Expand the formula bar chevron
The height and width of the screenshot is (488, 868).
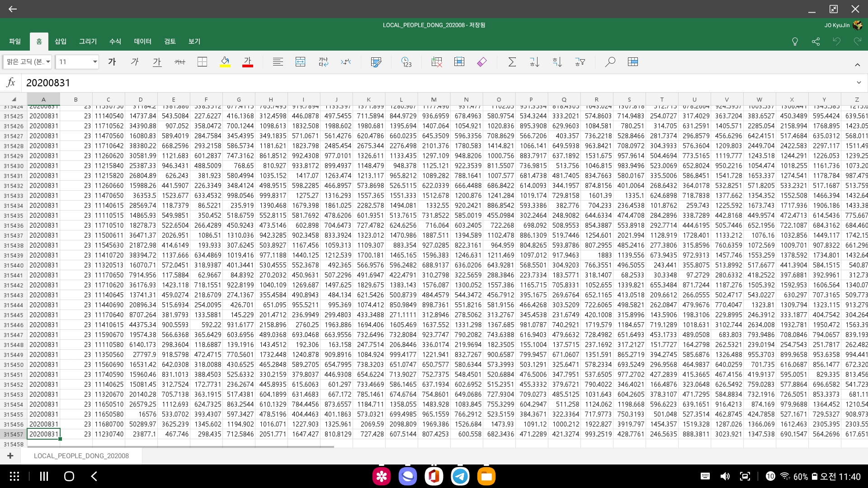[859, 83]
